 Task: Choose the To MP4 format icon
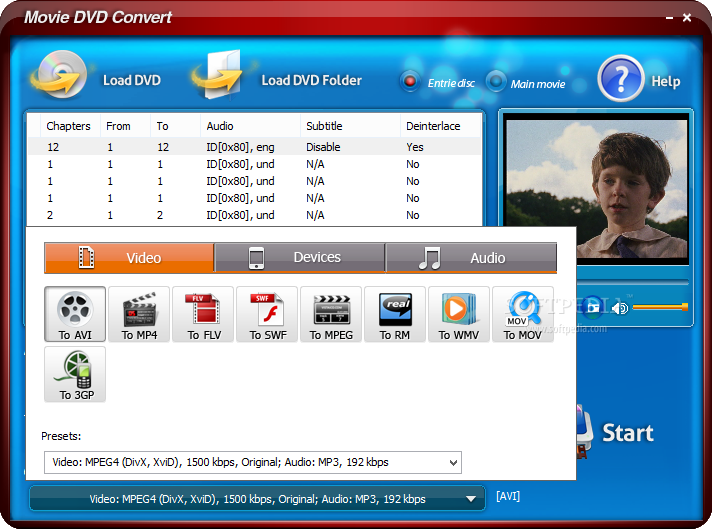[139, 314]
